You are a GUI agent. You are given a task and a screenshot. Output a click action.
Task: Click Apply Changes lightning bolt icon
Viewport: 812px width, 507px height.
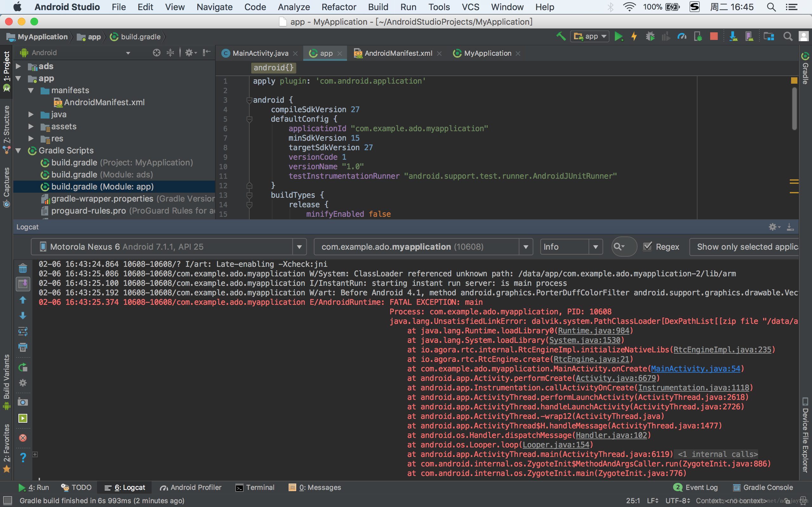(634, 36)
